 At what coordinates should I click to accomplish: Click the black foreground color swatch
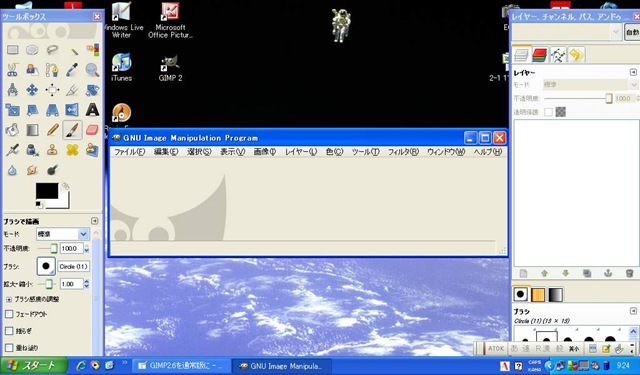pyautogui.click(x=47, y=191)
